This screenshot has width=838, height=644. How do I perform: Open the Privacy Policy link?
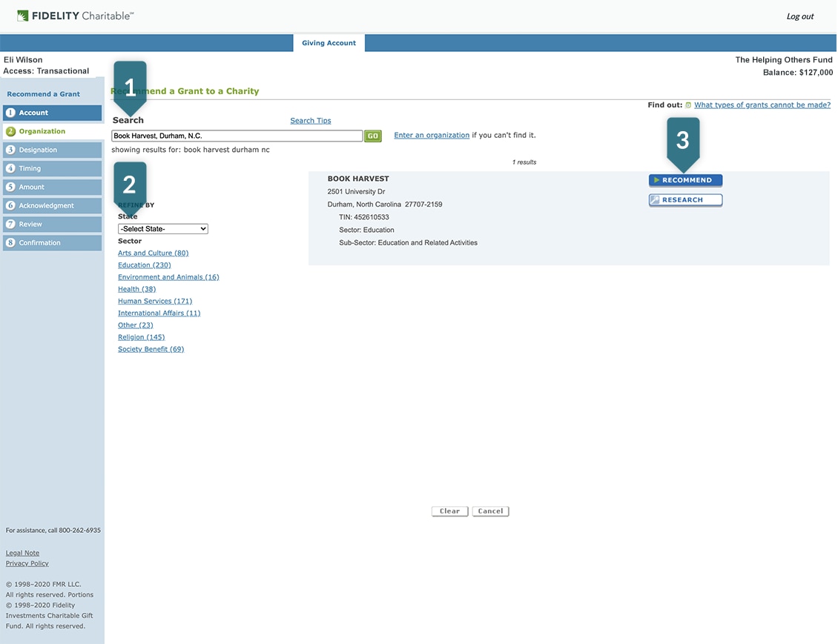click(x=27, y=563)
